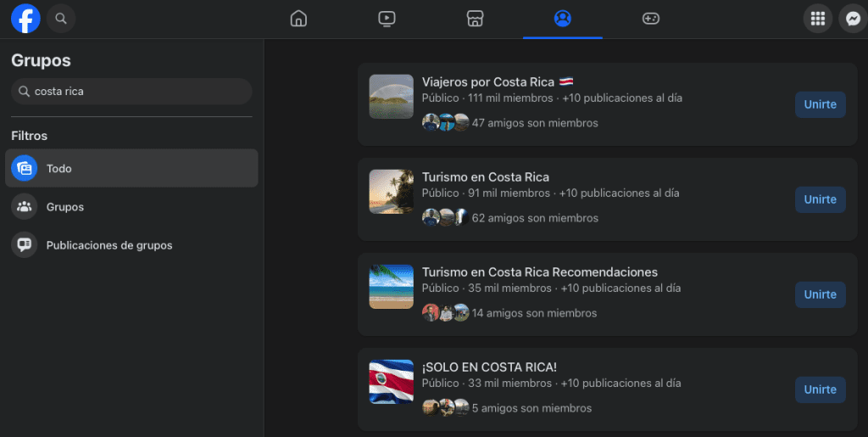Click friend avatars next to 5 amigos
This screenshot has width=868, height=437.
click(x=446, y=407)
